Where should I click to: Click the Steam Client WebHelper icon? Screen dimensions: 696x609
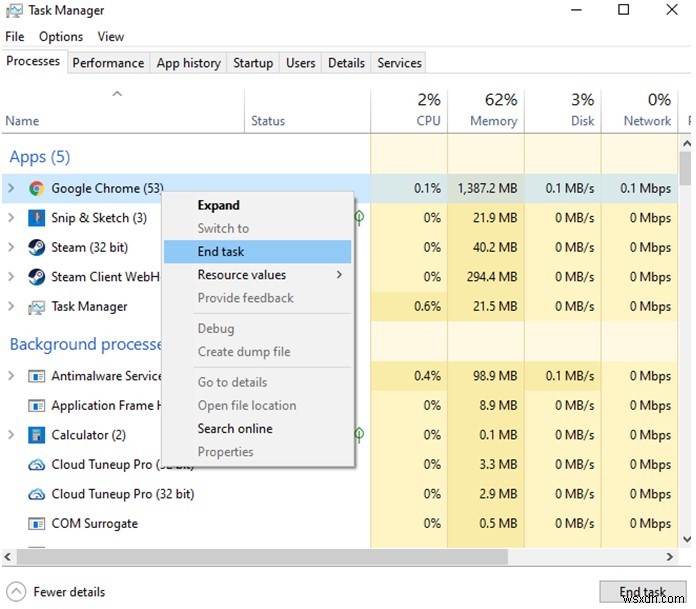36,277
